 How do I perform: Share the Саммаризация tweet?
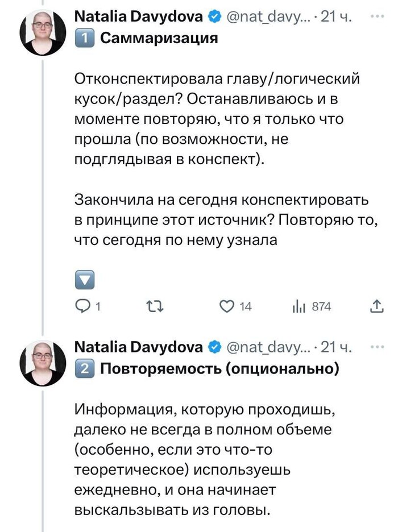(x=376, y=306)
